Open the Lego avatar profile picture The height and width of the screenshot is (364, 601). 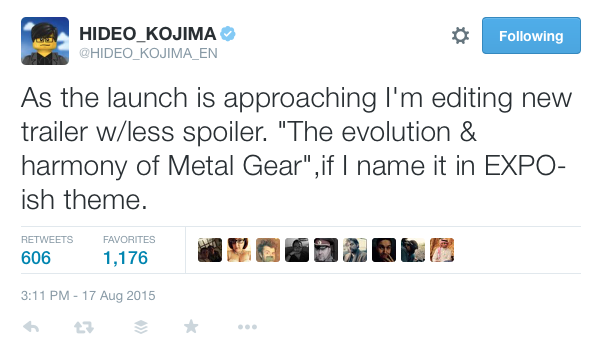pyautogui.click(x=45, y=41)
